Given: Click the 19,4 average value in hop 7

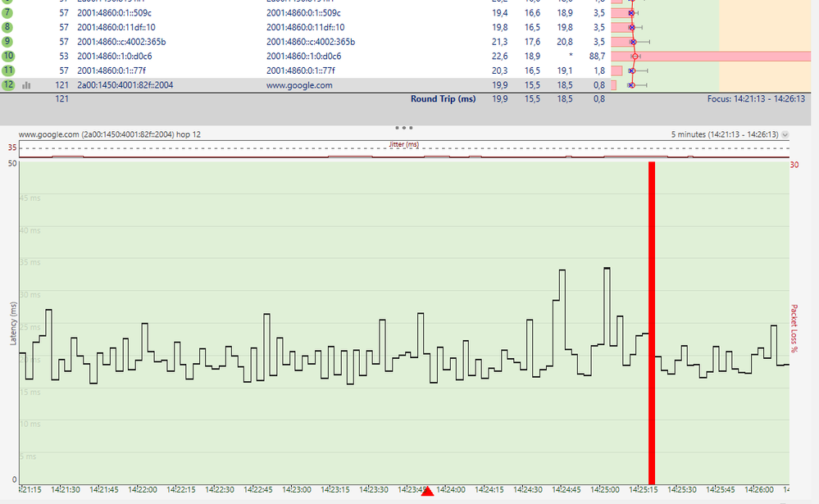Looking at the screenshot, I should pos(499,12).
